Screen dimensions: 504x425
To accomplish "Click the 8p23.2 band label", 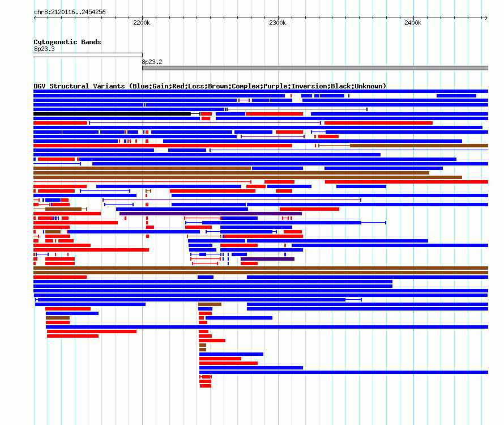I will click(x=152, y=62).
